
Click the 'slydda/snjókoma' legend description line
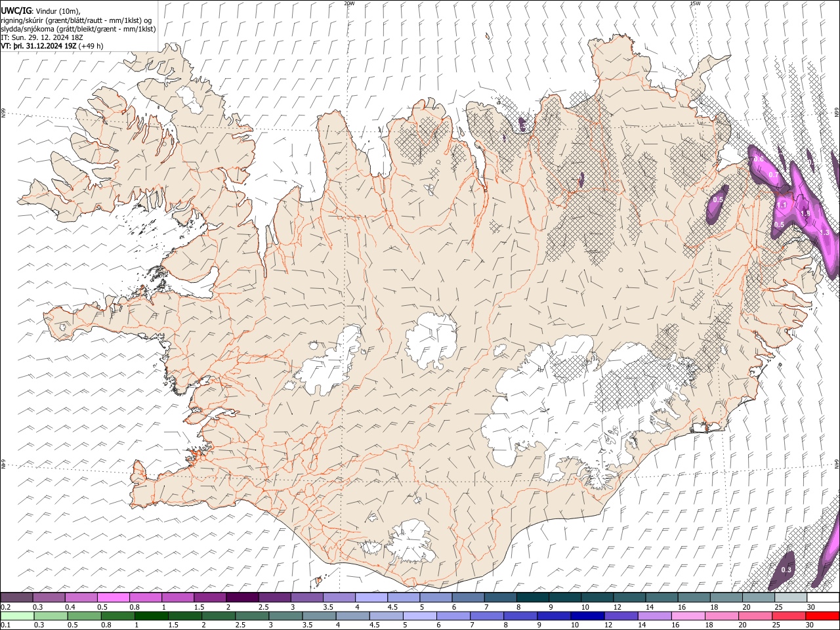pyautogui.click(x=78, y=29)
